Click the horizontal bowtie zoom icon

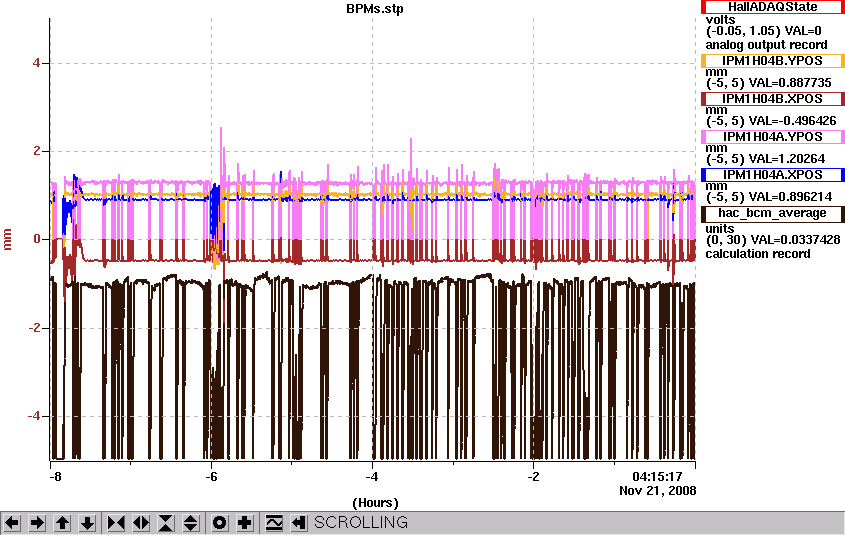click(x=116, y=523)
